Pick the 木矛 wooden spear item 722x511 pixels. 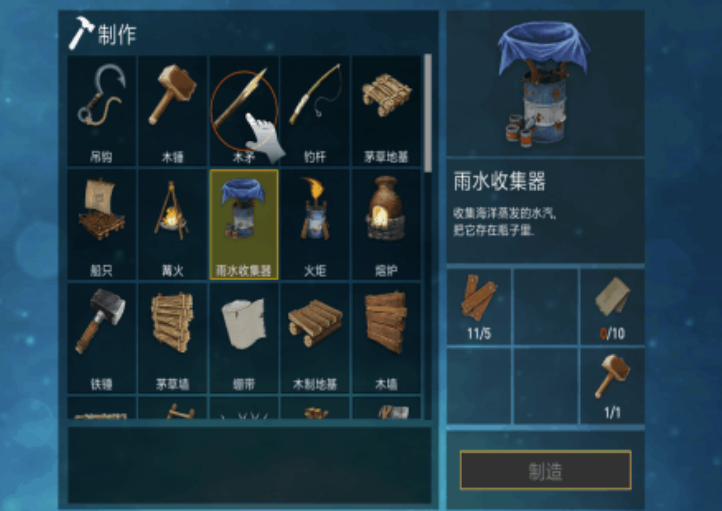244,111
